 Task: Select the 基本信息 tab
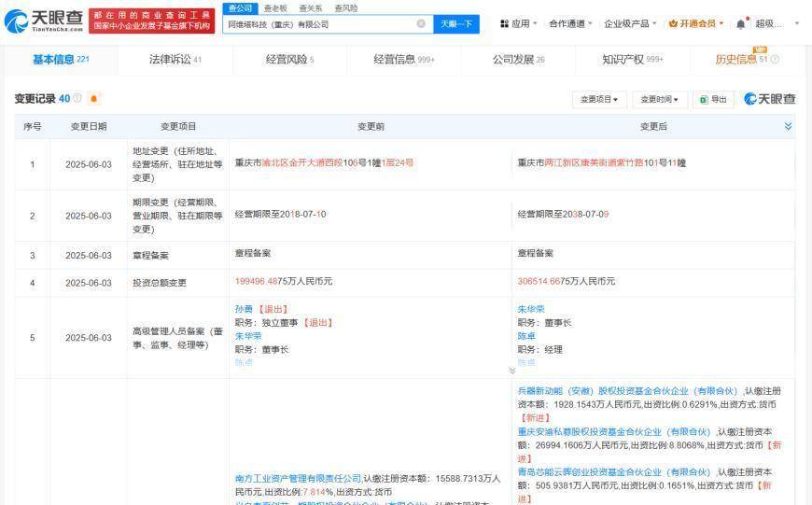(61, 60)
